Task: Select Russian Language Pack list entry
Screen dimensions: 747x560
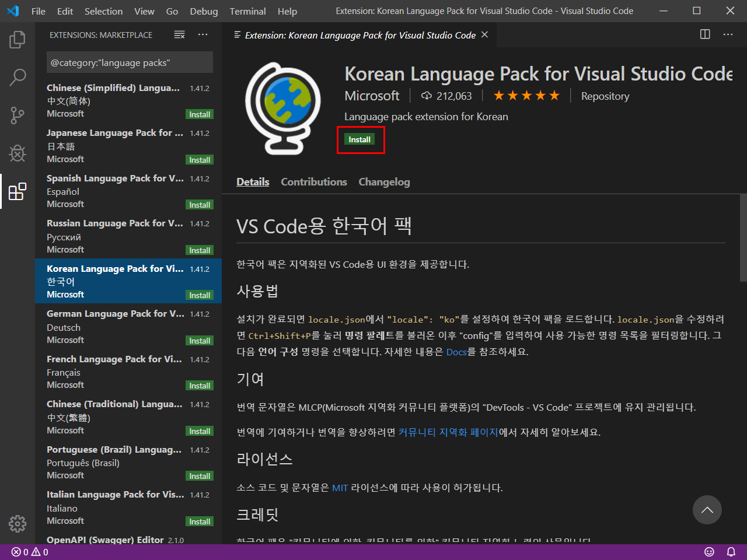Action: point(128,236)
